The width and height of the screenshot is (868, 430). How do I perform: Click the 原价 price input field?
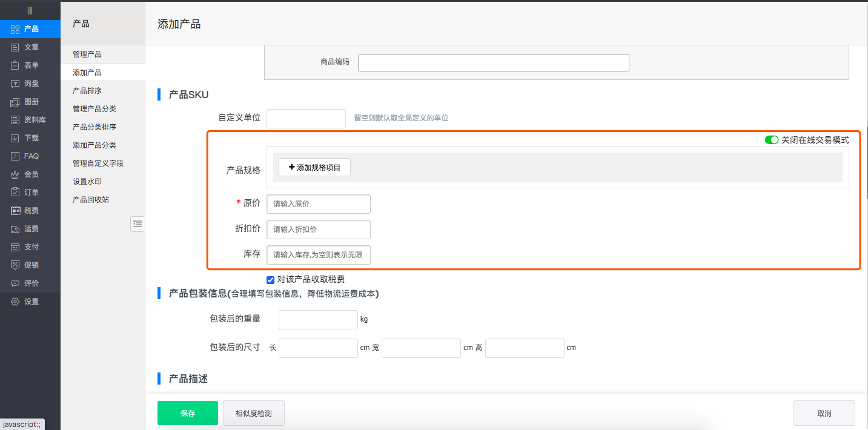[x=318, y=204]
